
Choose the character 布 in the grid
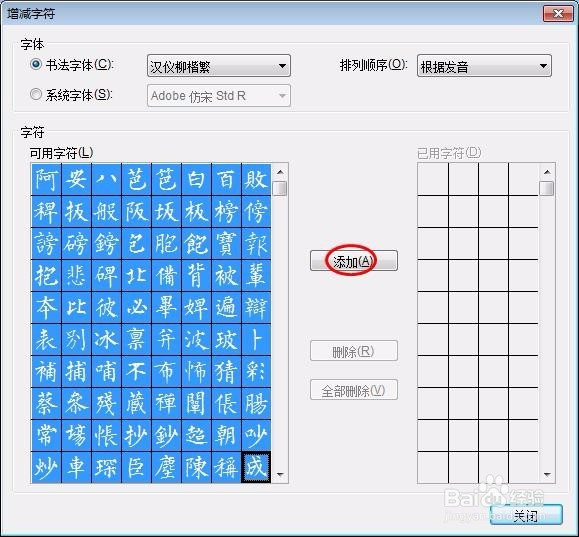(x=166, y=372)
